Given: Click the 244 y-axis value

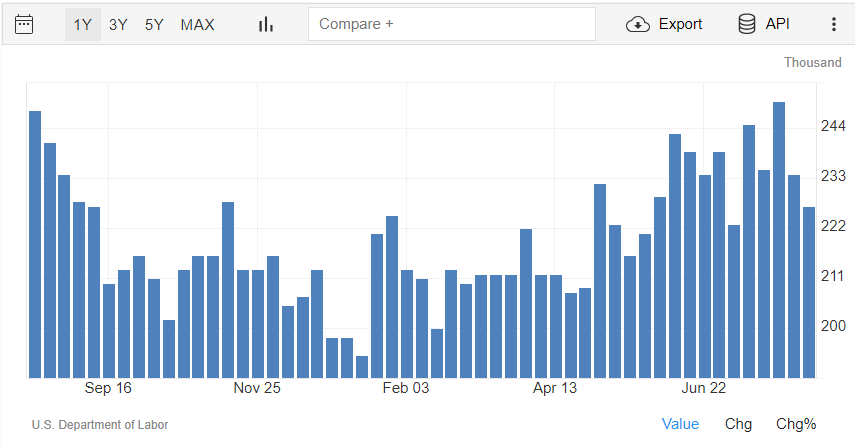Looking at the screenshot, I should pos(833,126).
